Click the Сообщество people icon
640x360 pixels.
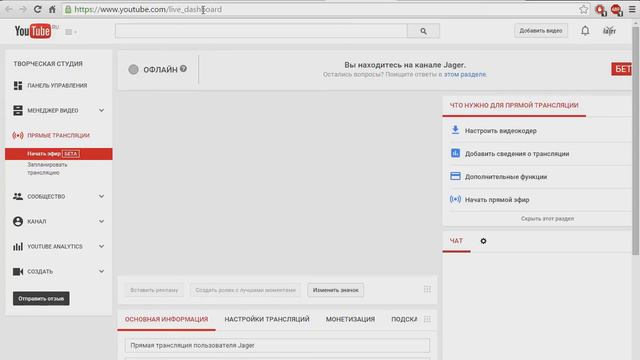point(18,196)
